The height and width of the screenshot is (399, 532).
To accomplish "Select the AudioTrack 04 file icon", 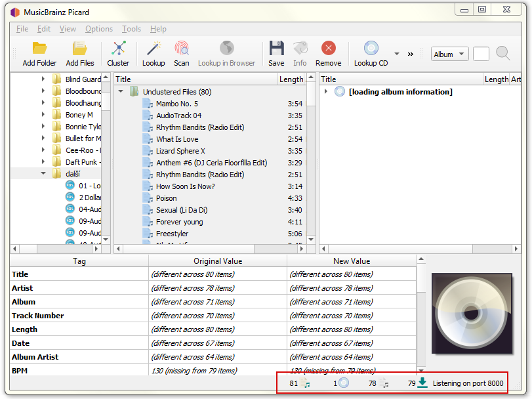I will [148, 115].
